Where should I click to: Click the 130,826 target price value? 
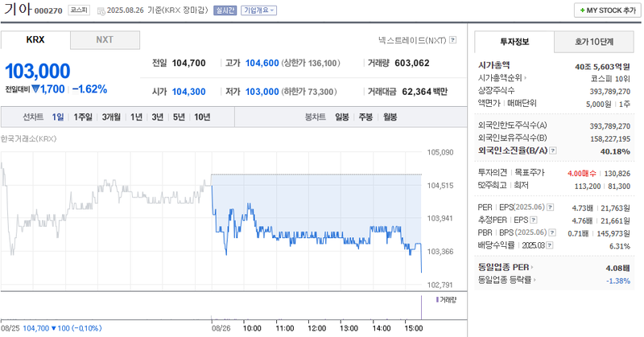coord(617,174)
